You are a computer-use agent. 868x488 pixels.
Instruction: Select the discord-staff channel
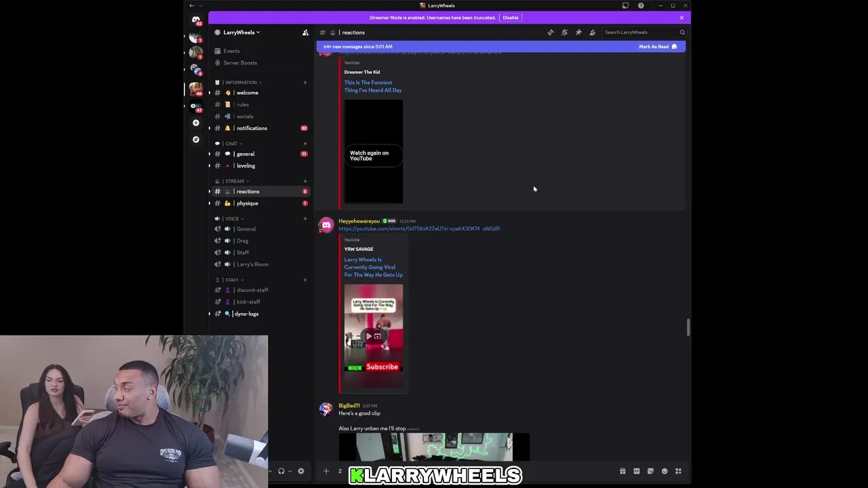pyautogui.click(x=260, y=290)
